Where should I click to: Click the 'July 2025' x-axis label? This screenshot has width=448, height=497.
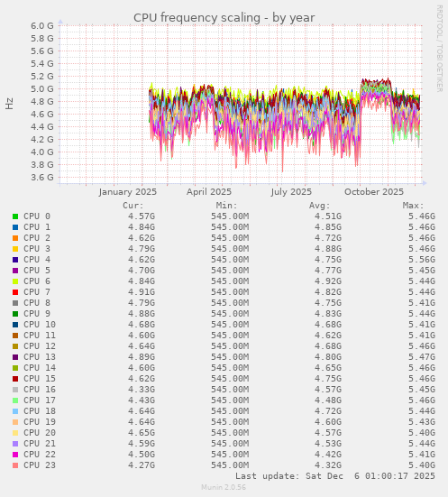[x=291, y=192]
